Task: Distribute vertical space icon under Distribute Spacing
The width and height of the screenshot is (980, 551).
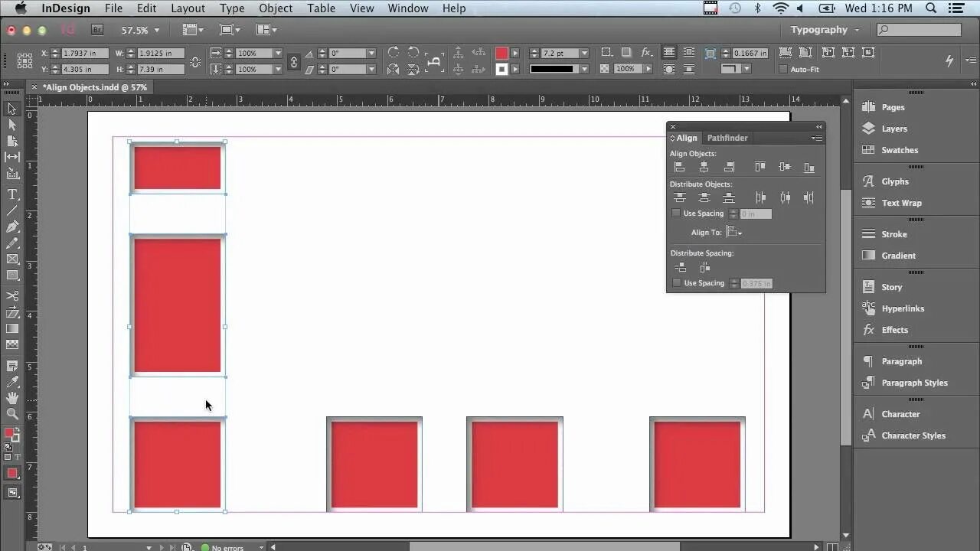Action: [680, 267]
